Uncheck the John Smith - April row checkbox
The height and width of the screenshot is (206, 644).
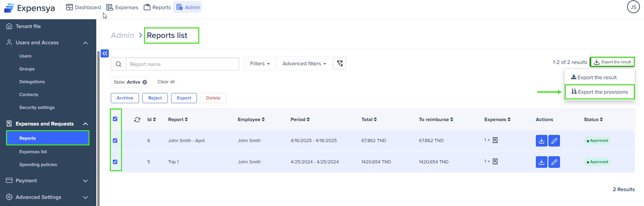click(115, 140)
